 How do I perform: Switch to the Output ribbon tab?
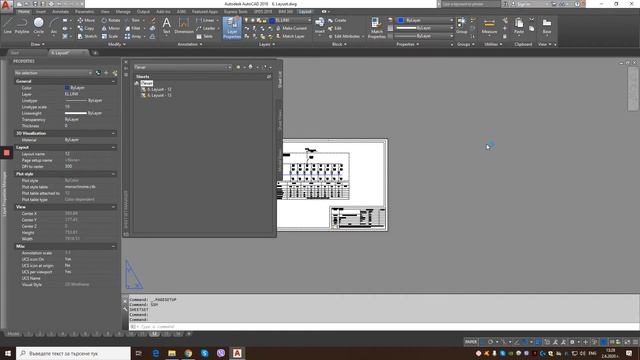[x=143, y=11]
